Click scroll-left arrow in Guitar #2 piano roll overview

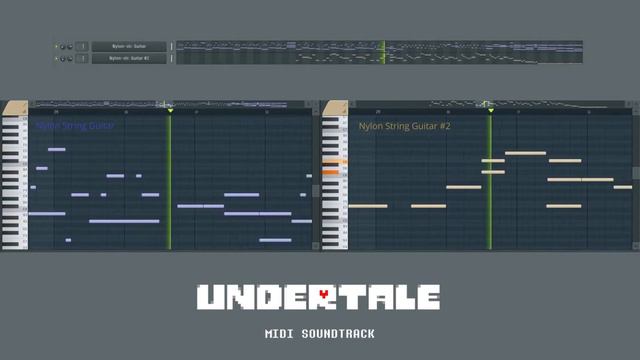coord(352,104)
